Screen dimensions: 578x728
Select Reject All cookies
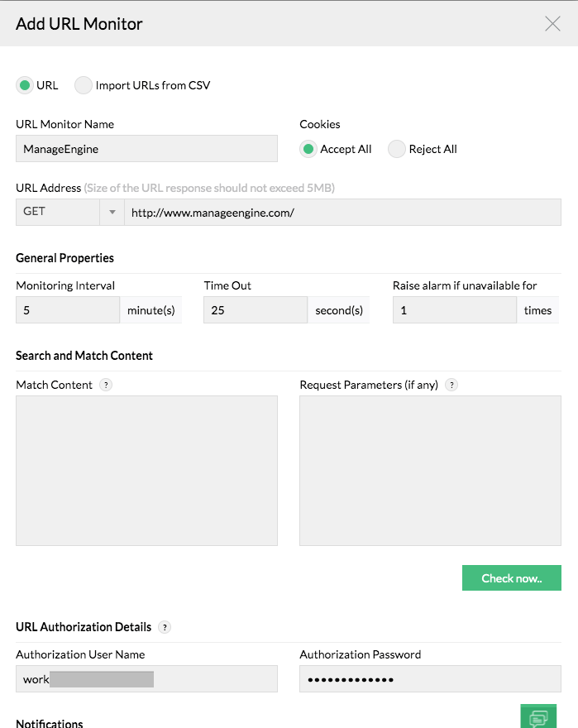coord(397,149)
